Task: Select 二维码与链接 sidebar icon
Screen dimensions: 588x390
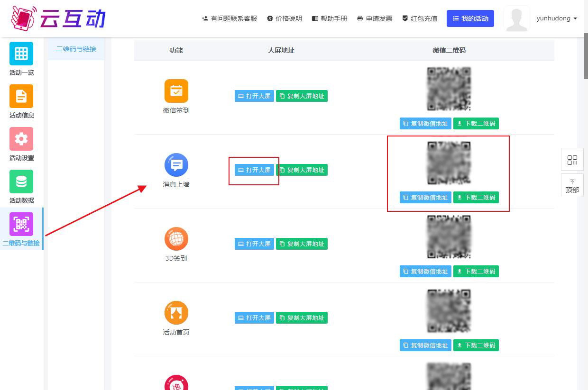Action: [x=21, y=224]
